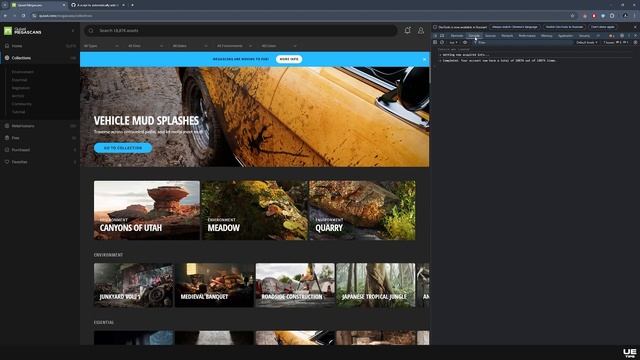The height and width of the screenshot is (360, 640).
Task: Switch to the DevTools Elements tab
Action: [x=457, y=36]
